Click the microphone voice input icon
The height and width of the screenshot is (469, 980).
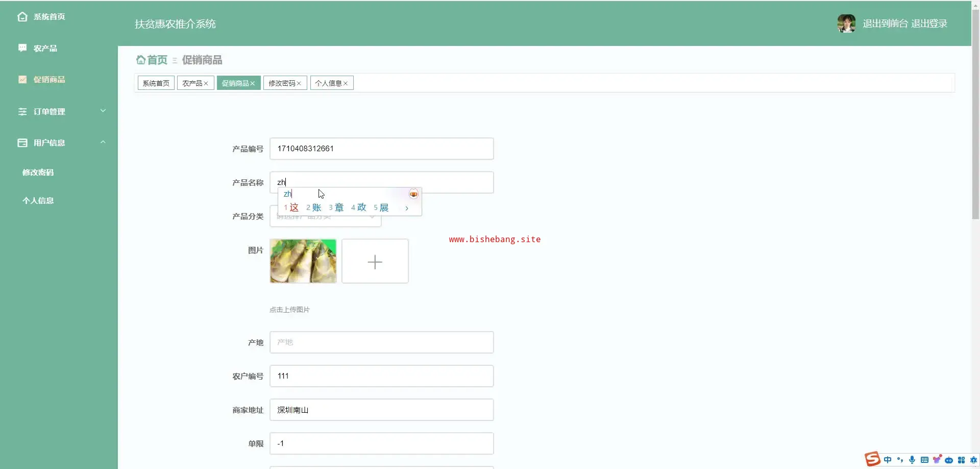click(x=912, y=460)
